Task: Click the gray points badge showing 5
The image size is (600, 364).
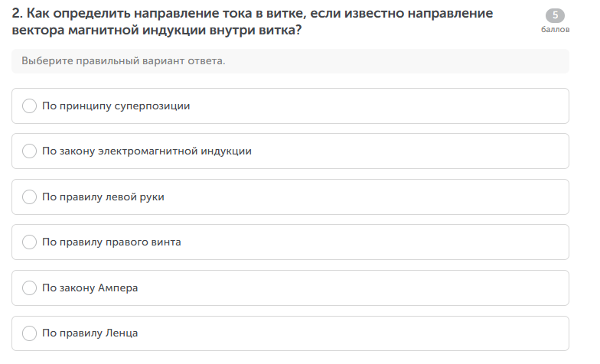Action: pos(555,16)
